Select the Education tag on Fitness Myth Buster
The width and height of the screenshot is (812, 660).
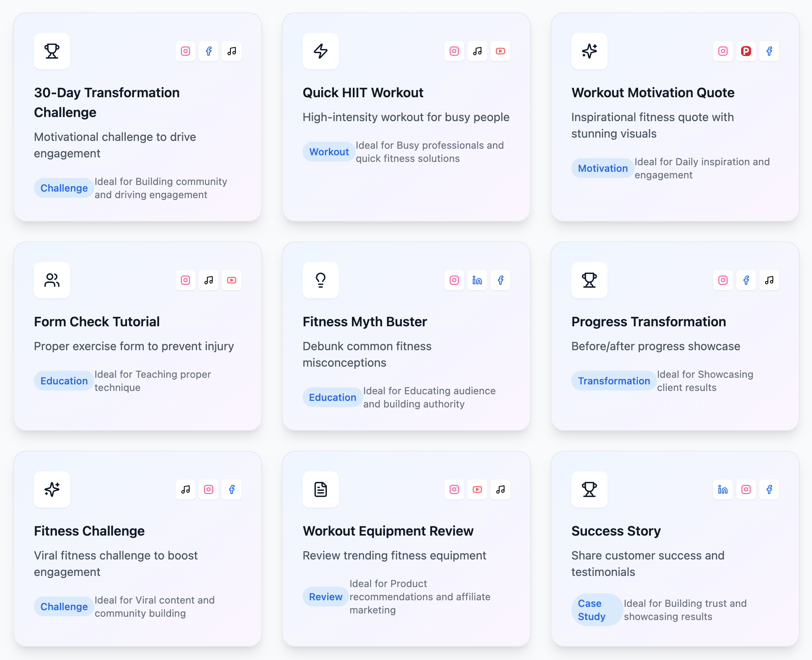point(332,397)
